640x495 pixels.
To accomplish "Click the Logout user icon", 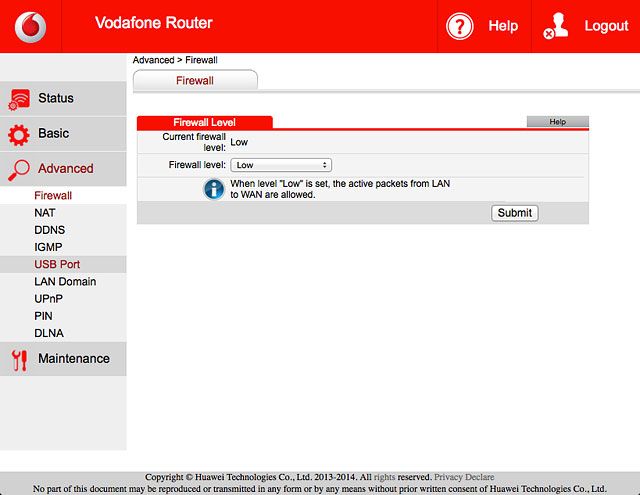I will tap(556, 26).
